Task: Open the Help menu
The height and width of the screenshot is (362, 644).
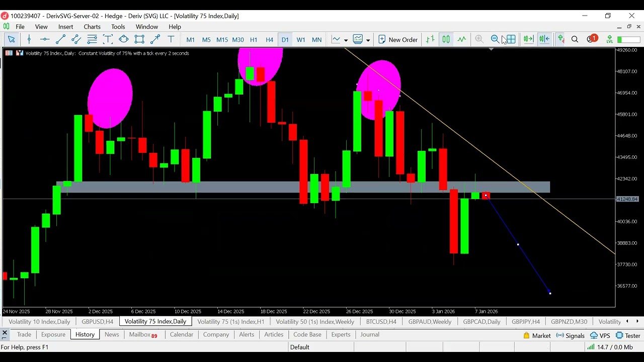Action: (x=175, y=27)
